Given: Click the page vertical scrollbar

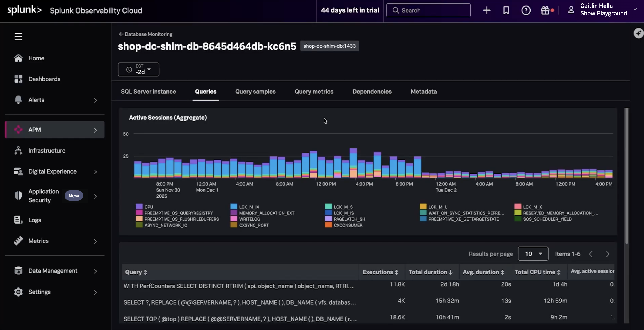Looking at the screenshot, I should coord(626,175).
